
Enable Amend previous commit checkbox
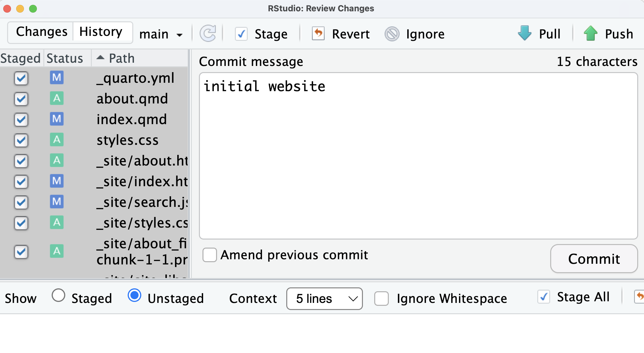(x=210, y=255)
